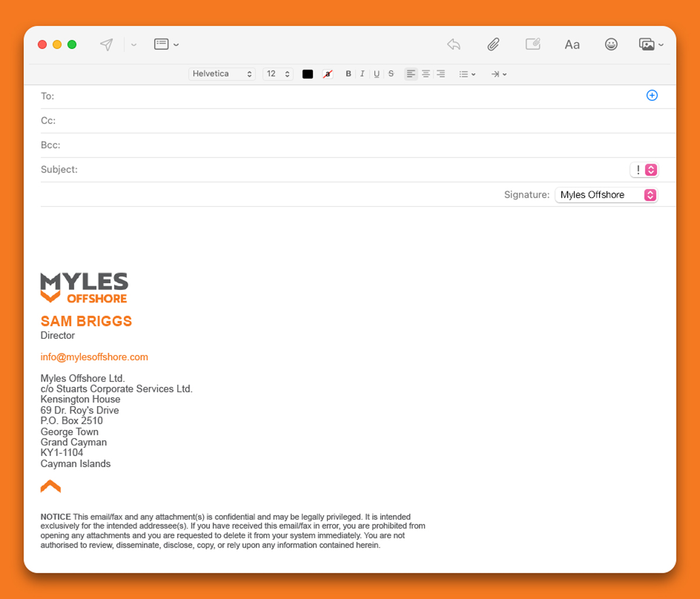Toggle Bold text formatting
Screen dimensions: 700x599
348,74
